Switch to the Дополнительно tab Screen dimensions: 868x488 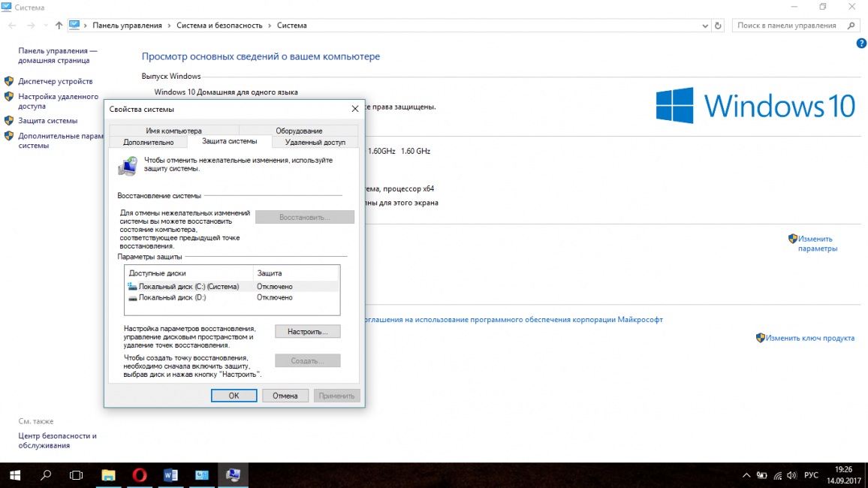coord(149,142)
